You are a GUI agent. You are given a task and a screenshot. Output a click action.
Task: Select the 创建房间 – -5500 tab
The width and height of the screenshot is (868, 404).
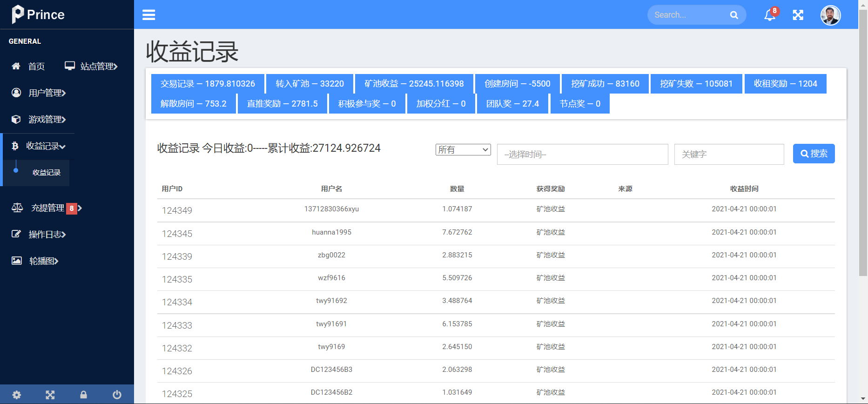517,84
